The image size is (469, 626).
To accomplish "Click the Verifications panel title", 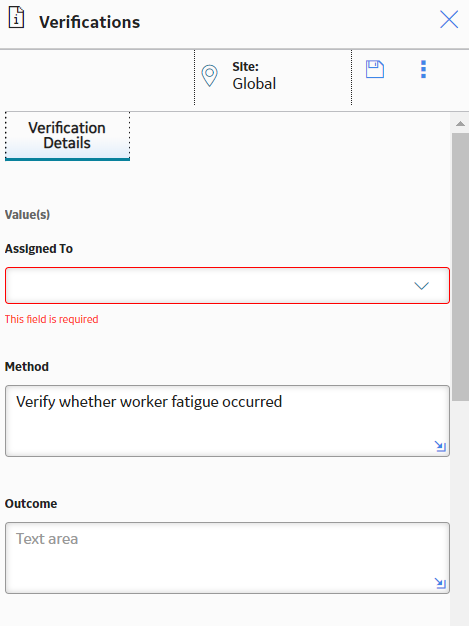I will point(89,22).
